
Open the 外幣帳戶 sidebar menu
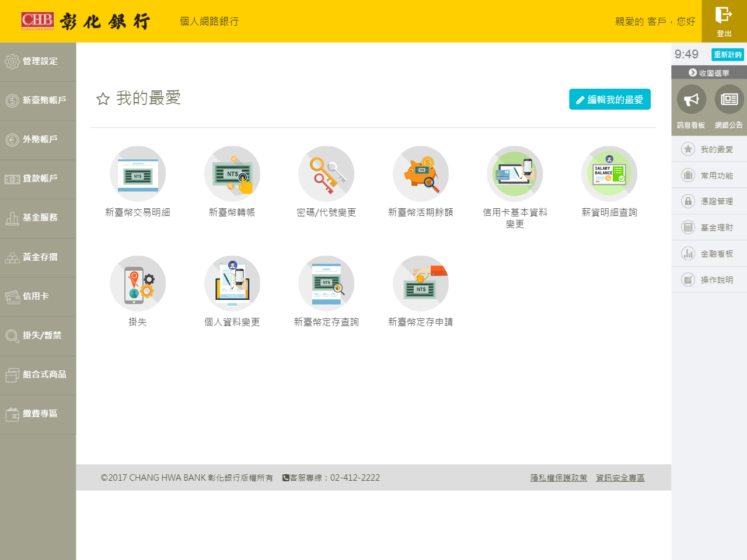(x=38, y=139)
